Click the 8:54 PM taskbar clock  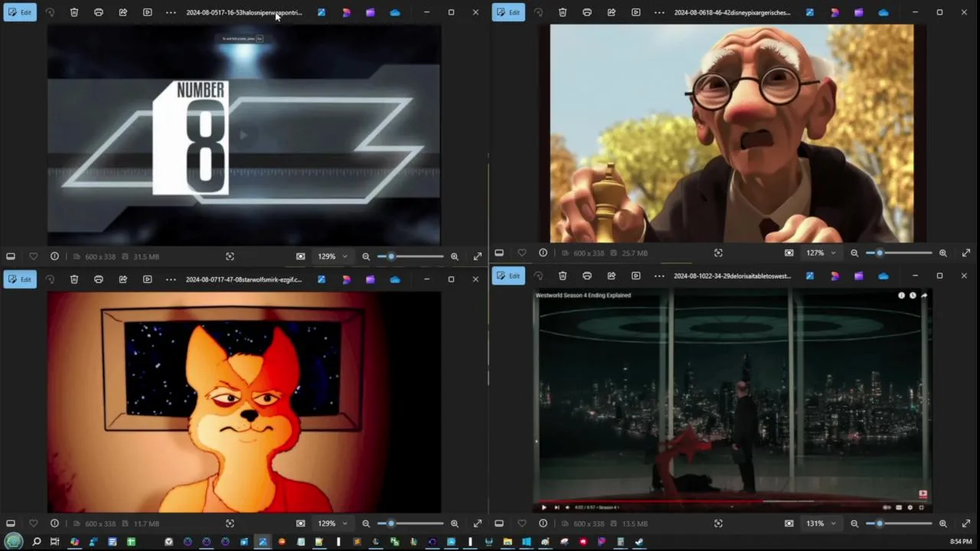[x=961, y=542]
